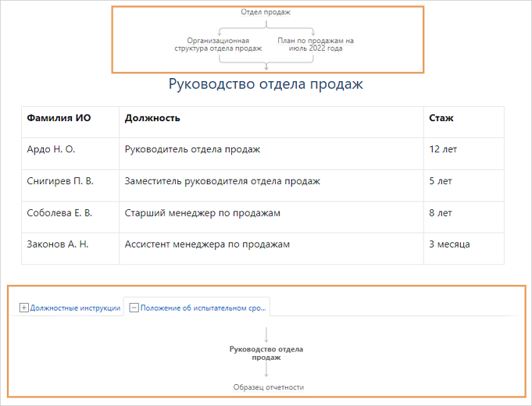532x406 pixels.
Task: Click the Фамилия ИО column header
Action: pos(59,118)
